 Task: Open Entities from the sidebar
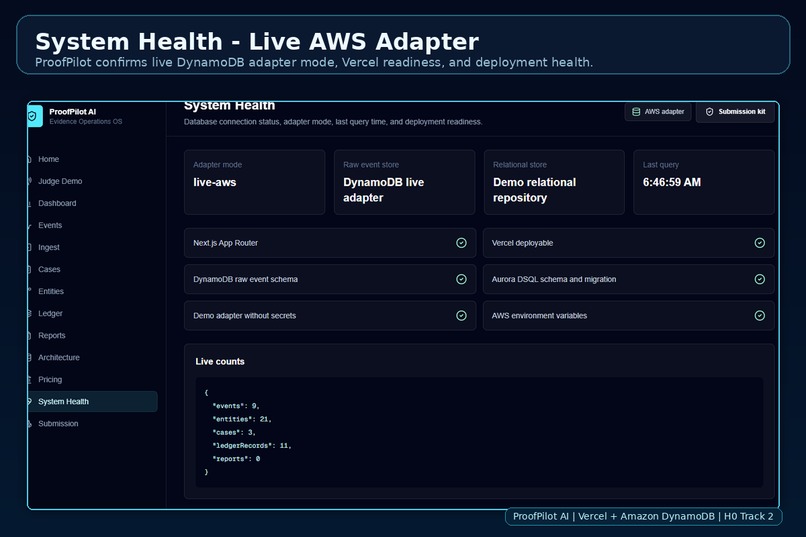coord(51,291)
